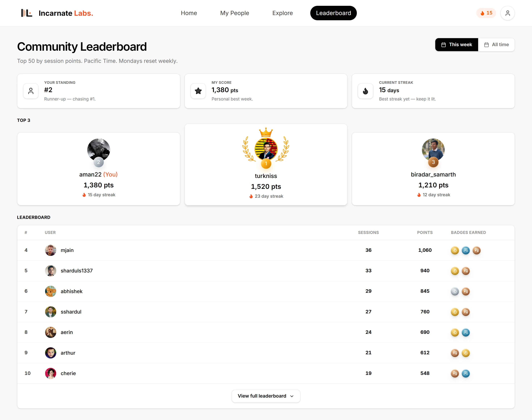Click abhishek's silver flame badge
Viewport: 532px width, 420px height.
pos(455,291)
